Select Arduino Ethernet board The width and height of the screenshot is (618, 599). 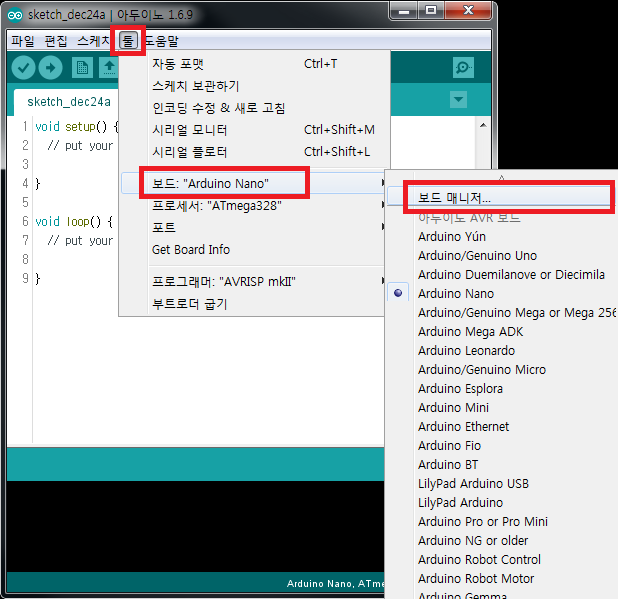click(x=464, y=426)
